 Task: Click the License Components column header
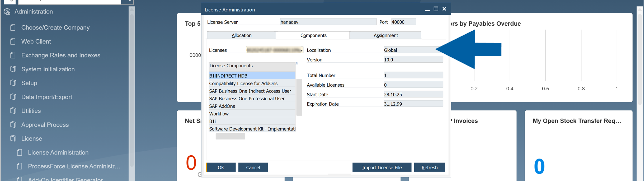tap(252, 66)
